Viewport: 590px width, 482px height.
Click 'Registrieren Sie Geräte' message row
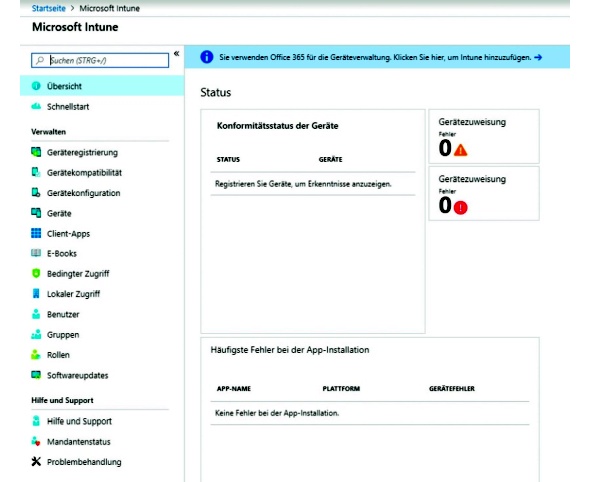[313, 184]
